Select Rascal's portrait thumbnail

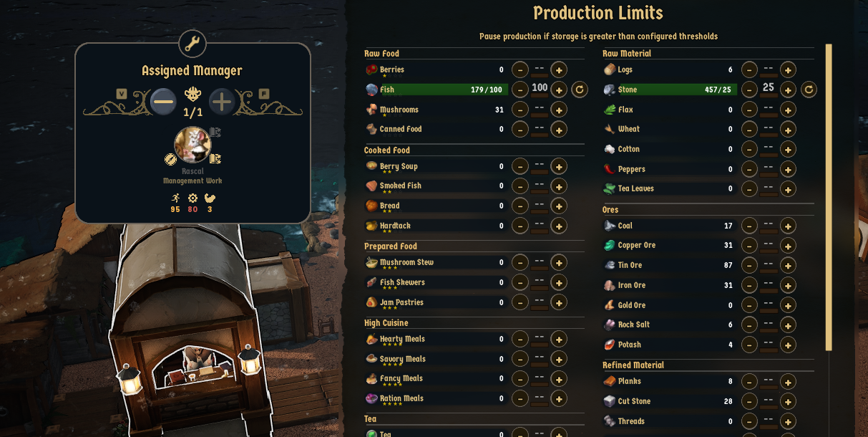(192, 145)
